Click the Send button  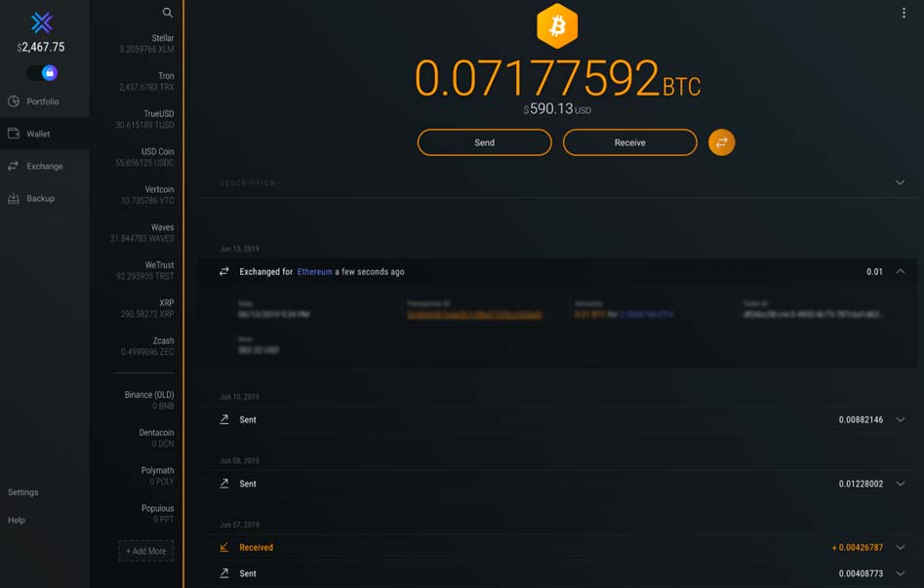[x=484, y=142]
